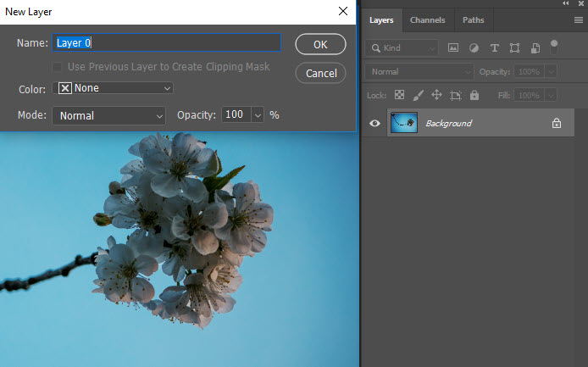Image resolution: width=588 pixels, height=367 pixels.
Task: Switch to the Layers tab
Action: pyautogui.click(x=381, y=20)
